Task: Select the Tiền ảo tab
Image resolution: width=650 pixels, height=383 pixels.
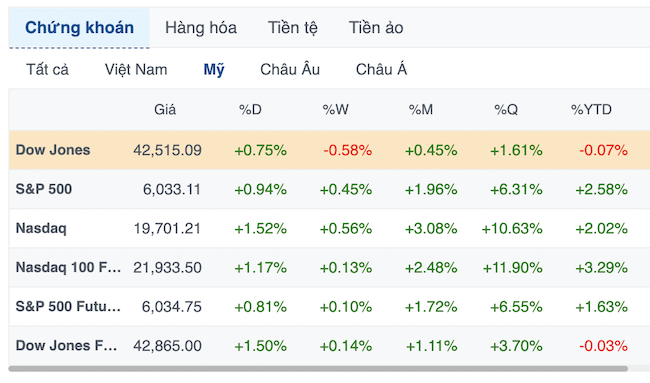Action: (x=376, y=28)
